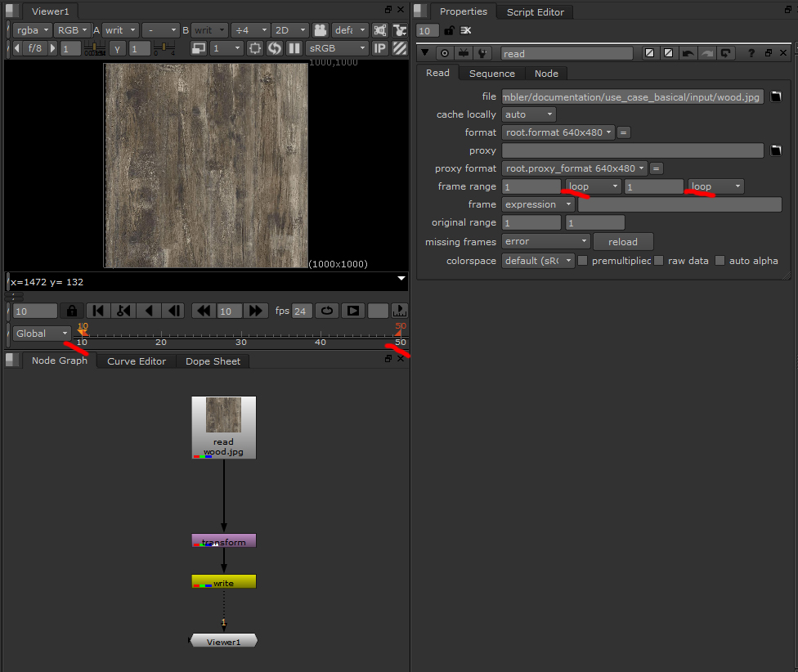798x672 pixels.
Task: Enable the raw data checkbox
Action: click(658, 261)
